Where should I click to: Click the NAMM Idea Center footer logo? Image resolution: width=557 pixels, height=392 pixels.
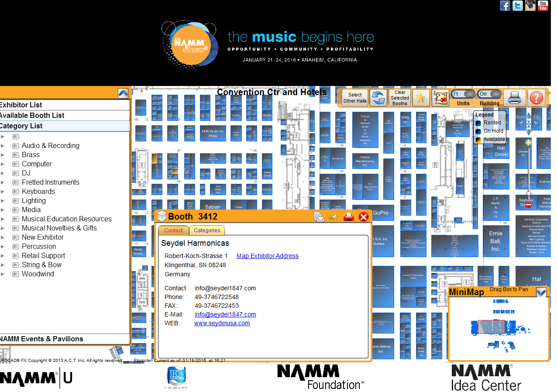click(486, 378)
